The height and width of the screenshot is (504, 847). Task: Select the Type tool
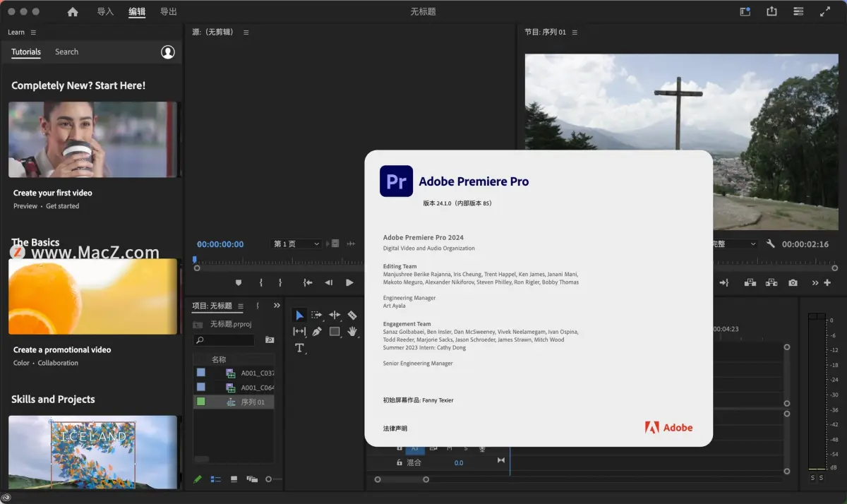click(299, 348)
